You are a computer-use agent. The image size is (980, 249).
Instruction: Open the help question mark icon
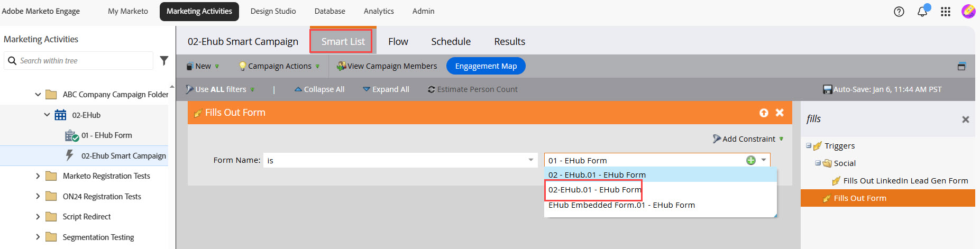pos(899,12)
